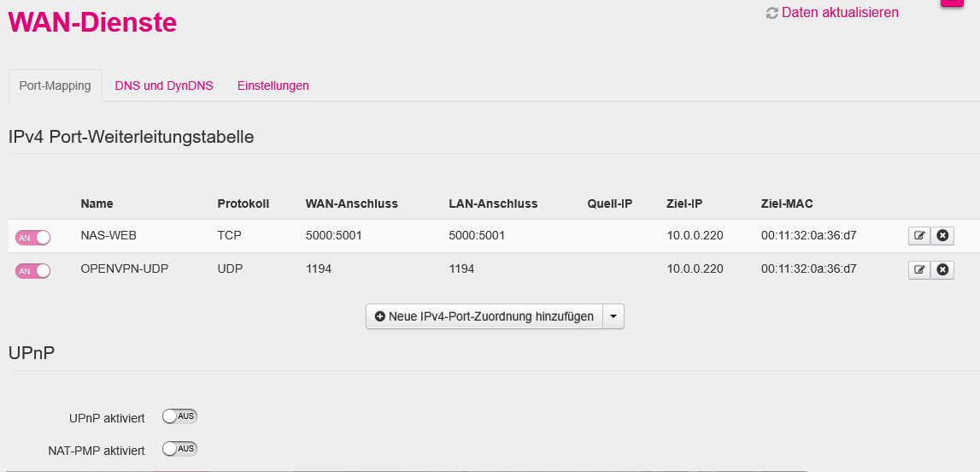The width and height of the screenshot is (980, 472).
Task: Enable the UPnP aktiviert switch
Action: point(179,416)
